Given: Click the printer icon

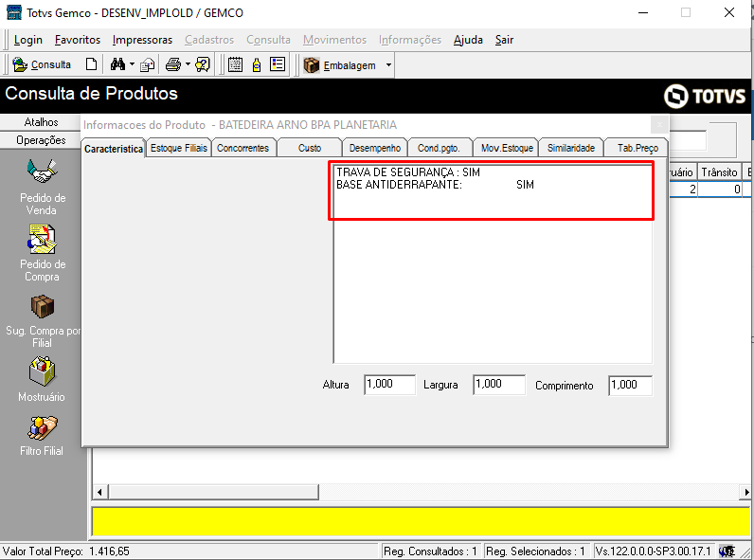Looking at the screenshot, I should pyautogui.click(x=173, y=64).
